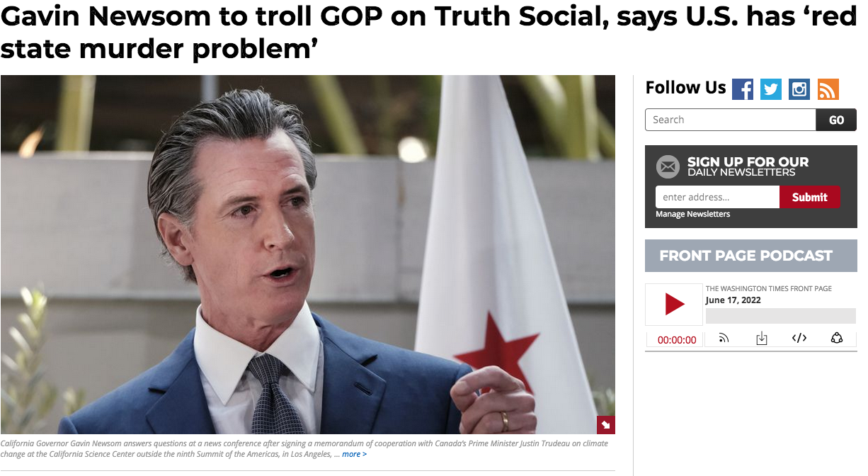Open The Washington Times Facebook page icon
This screenshot has width=868, height=476.
click(x=743, y=89)
